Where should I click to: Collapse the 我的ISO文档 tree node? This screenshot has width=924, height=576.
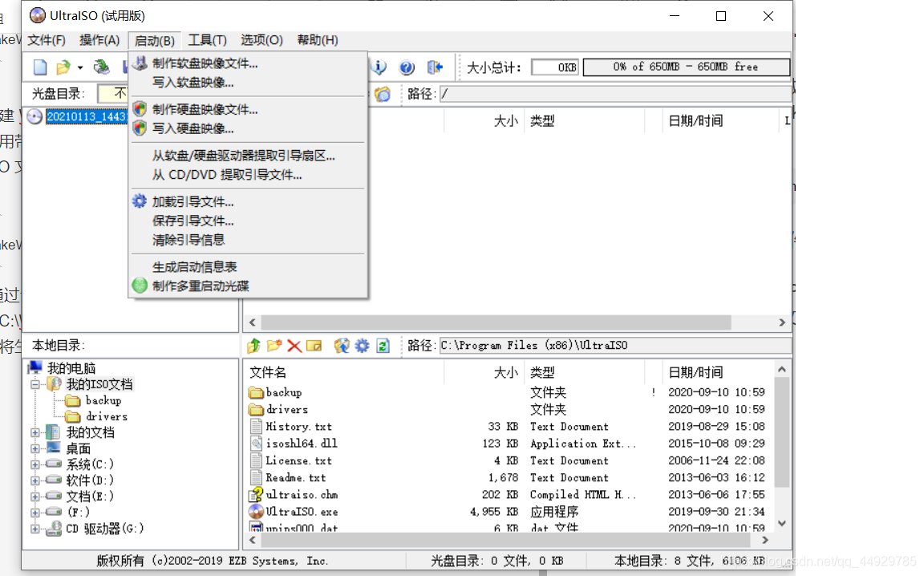tap(35, 384)
